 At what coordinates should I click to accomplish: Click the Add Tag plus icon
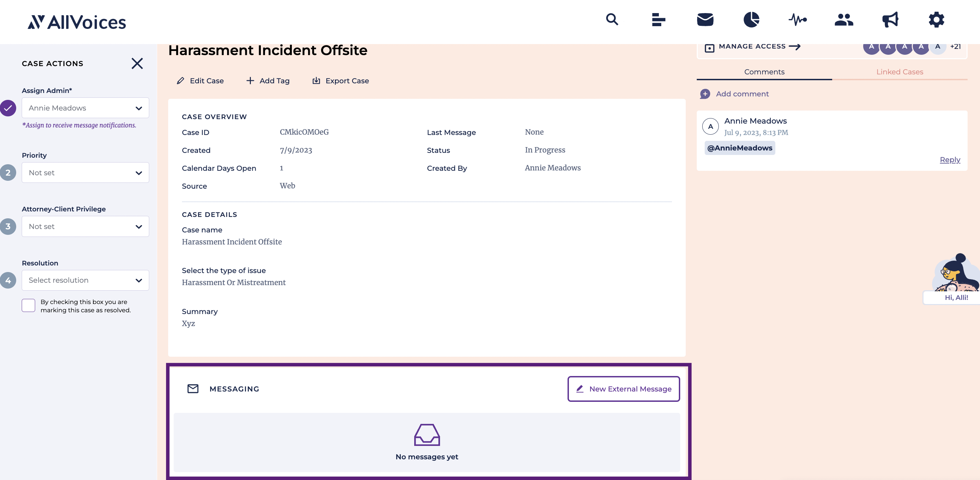point(250,81)
